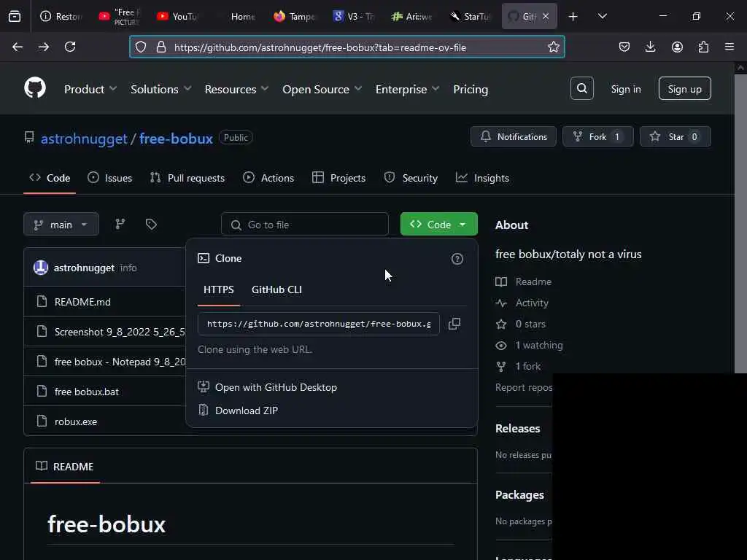Open the GitHub homepage logo

(x=35, y=88)
